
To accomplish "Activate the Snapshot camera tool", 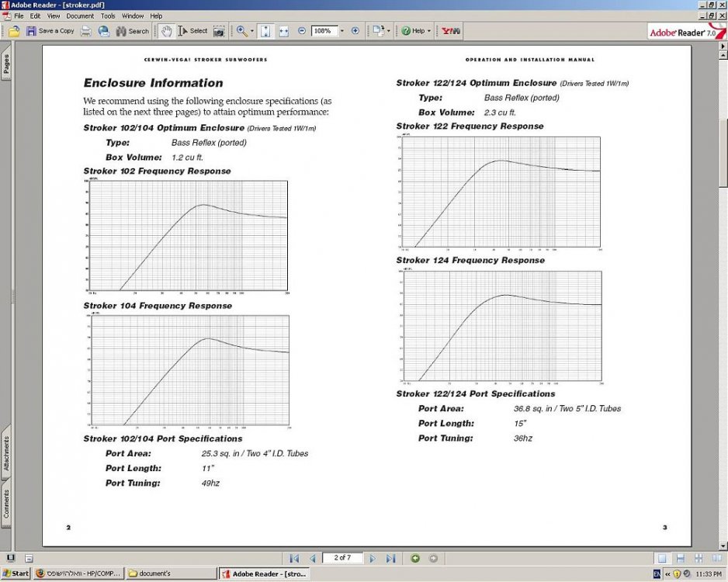I will [219, 31].
